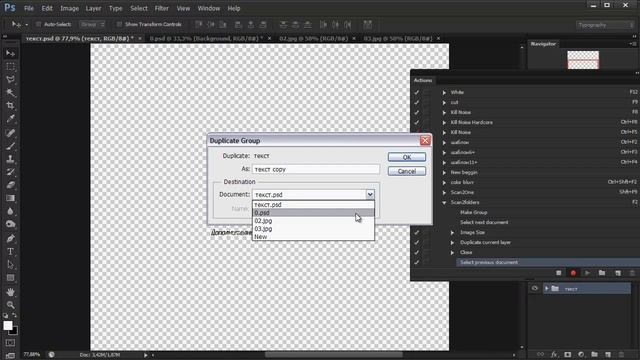Open the File menu
Image resolution: width=640 pixels, height=360 pixels.
tap(29, 8)
